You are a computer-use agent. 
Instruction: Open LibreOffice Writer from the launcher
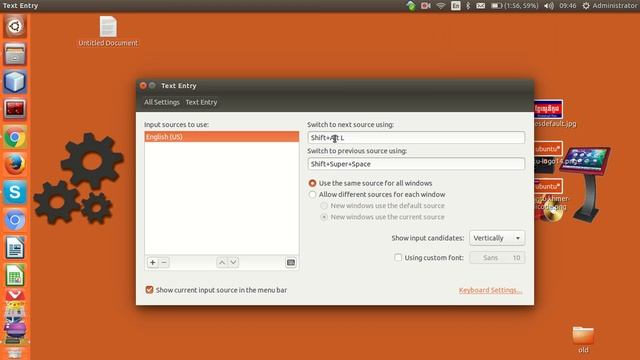pyautogui.click(x=15, y=247)
